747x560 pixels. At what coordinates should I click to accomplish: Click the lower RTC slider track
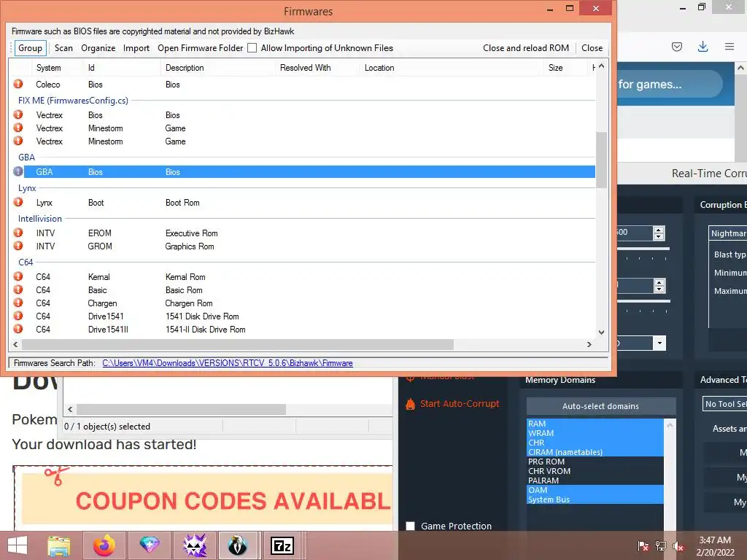pyautogui.click(x=643, y=301)
